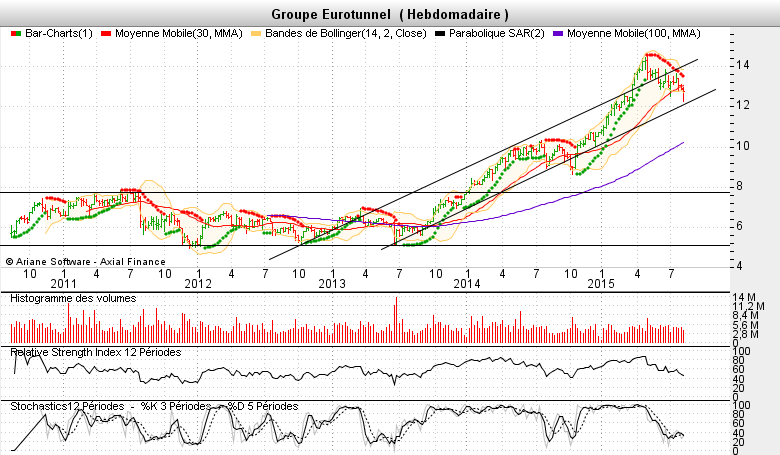Viewport: 780px width, 455px height.
Task: Click the purple Moyenne Mobile(100, MMA) legend swatch
Action: point(558,33)
